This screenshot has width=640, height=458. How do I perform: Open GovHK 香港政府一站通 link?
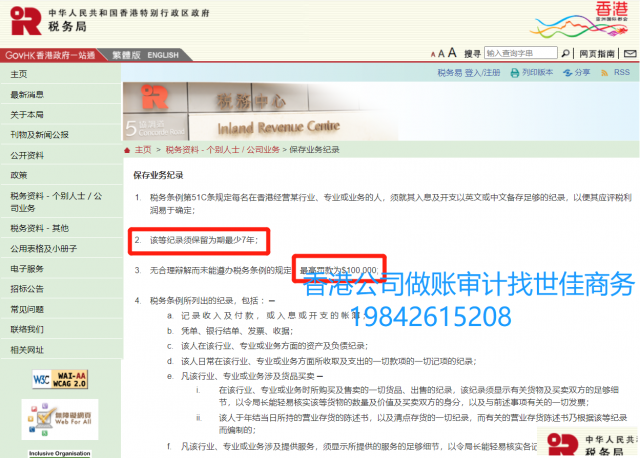[x=50, y=55]
